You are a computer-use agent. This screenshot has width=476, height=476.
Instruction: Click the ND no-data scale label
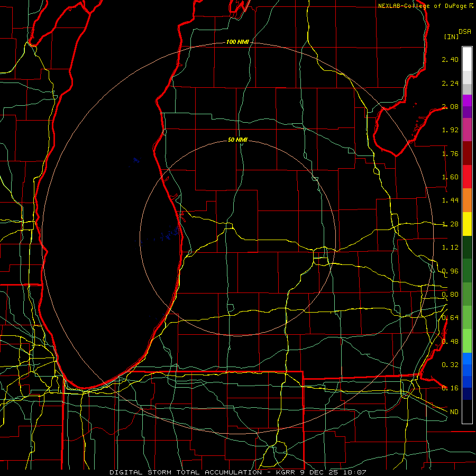pos(454,412)
